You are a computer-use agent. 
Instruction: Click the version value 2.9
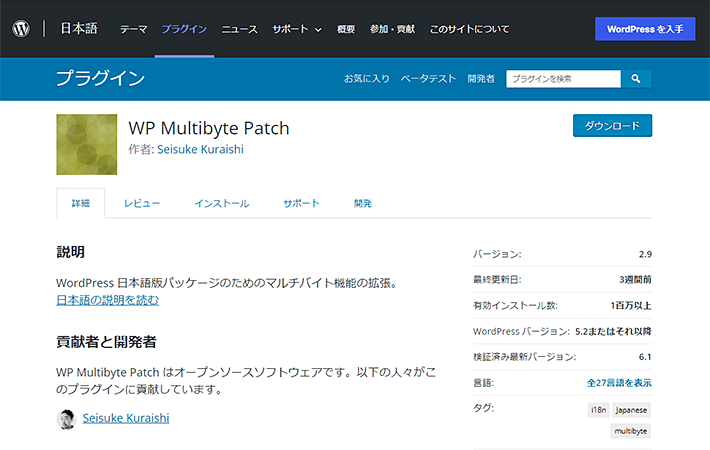(x=645, y=254)
